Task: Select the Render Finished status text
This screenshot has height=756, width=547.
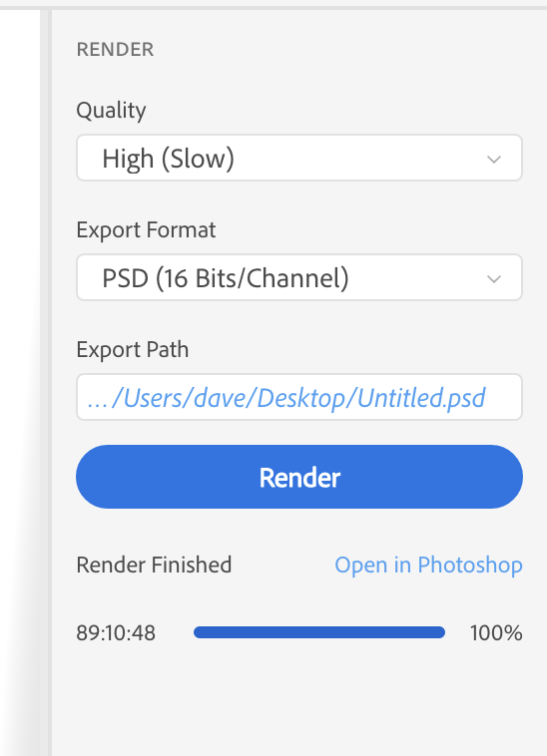Action: (x=154, y=565)
